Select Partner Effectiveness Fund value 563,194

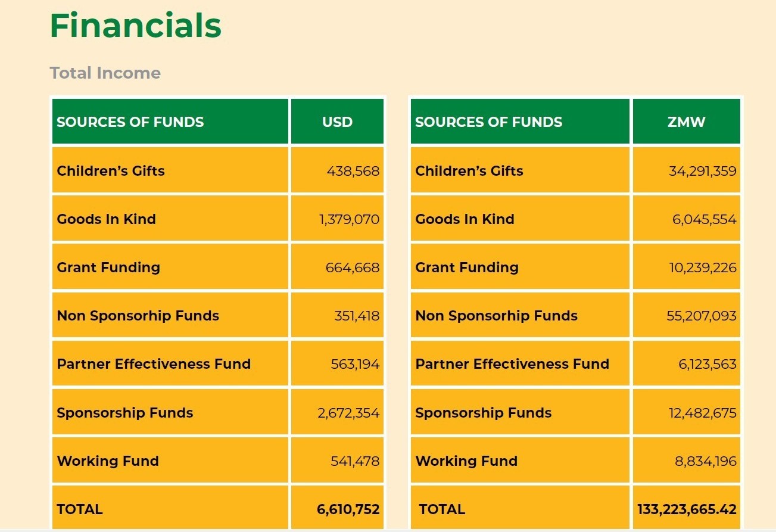tap(355, 364)
